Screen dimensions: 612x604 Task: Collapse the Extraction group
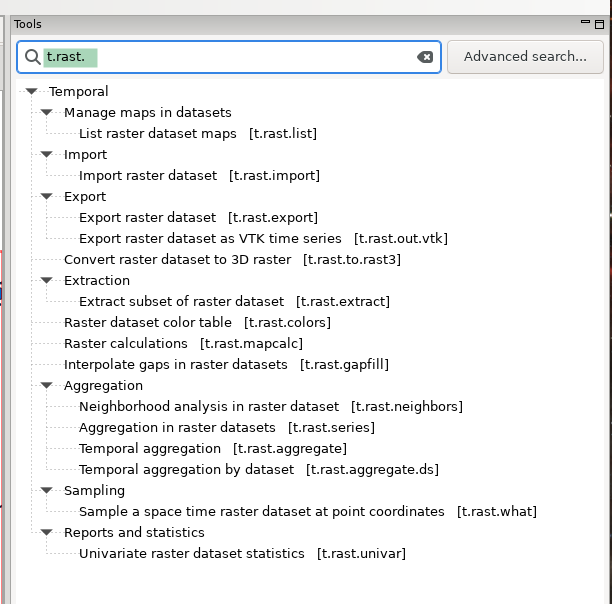[47, 280]
